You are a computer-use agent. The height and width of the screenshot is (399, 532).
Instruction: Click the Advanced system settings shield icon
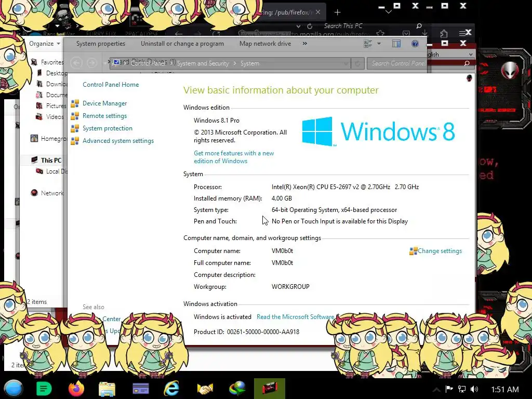pos(75,141)
